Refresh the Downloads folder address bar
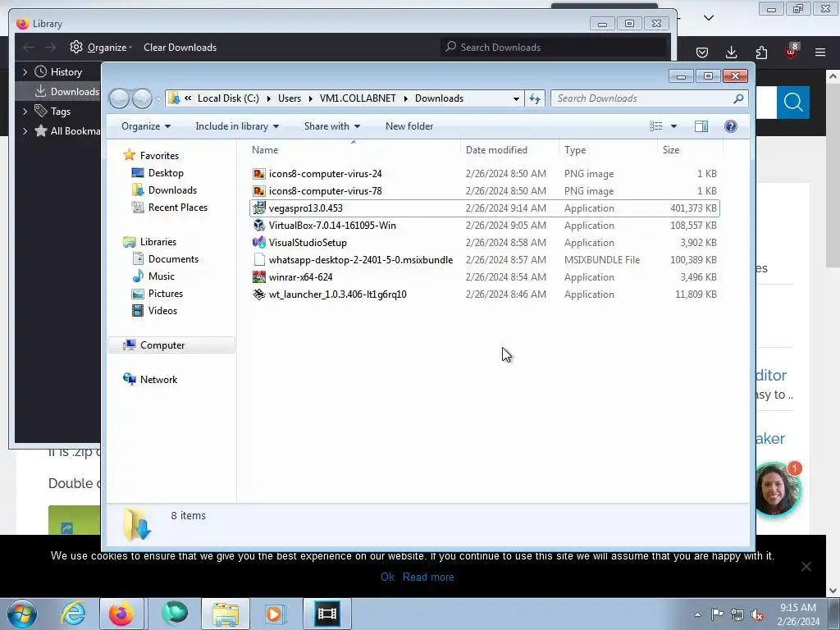Screen dimensions: 840x630 (535, 98)
